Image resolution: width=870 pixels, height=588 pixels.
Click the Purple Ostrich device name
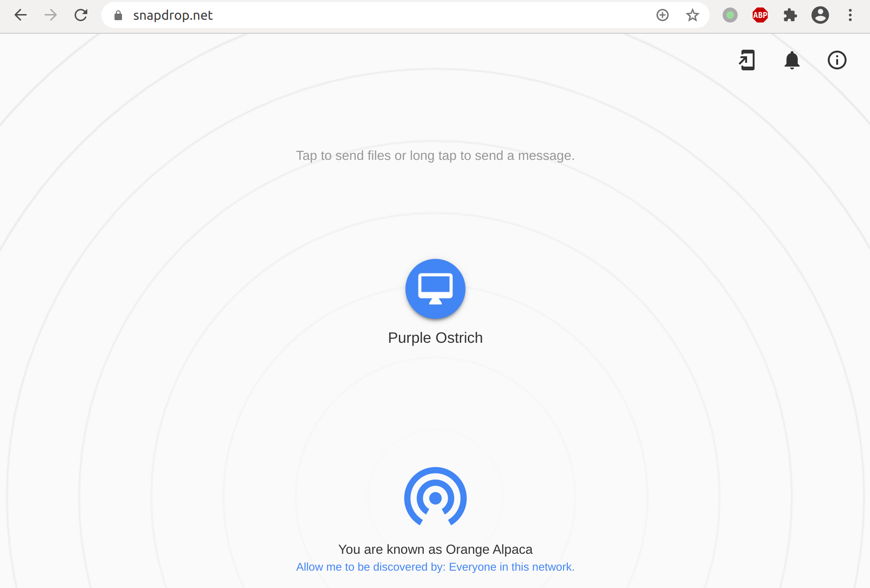click(x=435, y=338)
